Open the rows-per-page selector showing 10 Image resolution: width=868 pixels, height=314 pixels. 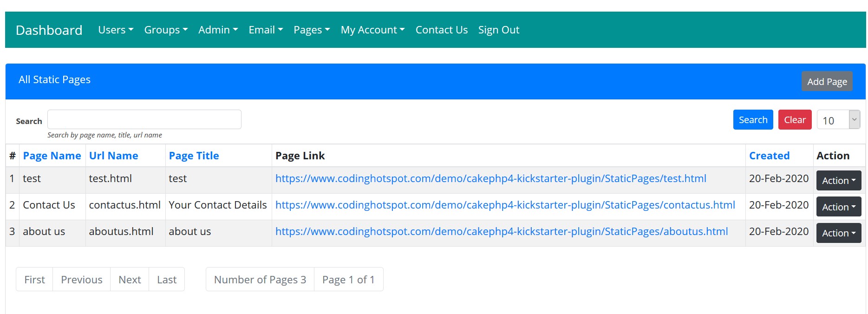838,120
